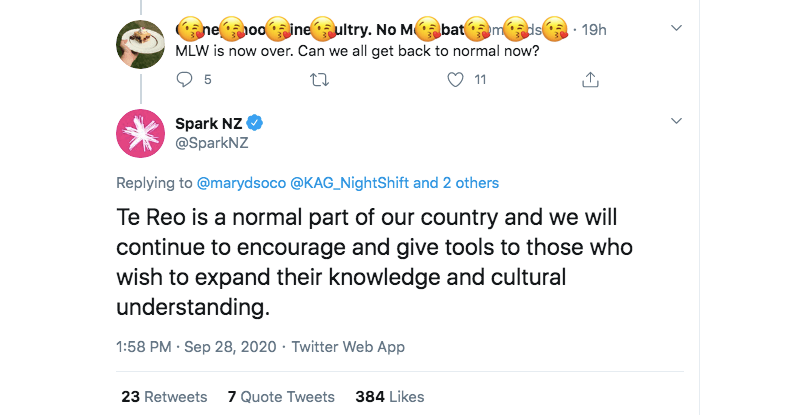Click the share icon under first tweet

point(589,79)
